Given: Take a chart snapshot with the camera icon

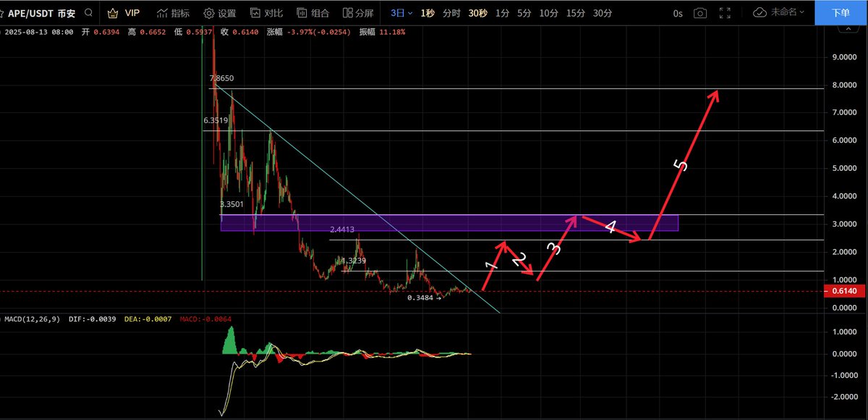Looking at the screenshot, I should (x=700, y=13).
